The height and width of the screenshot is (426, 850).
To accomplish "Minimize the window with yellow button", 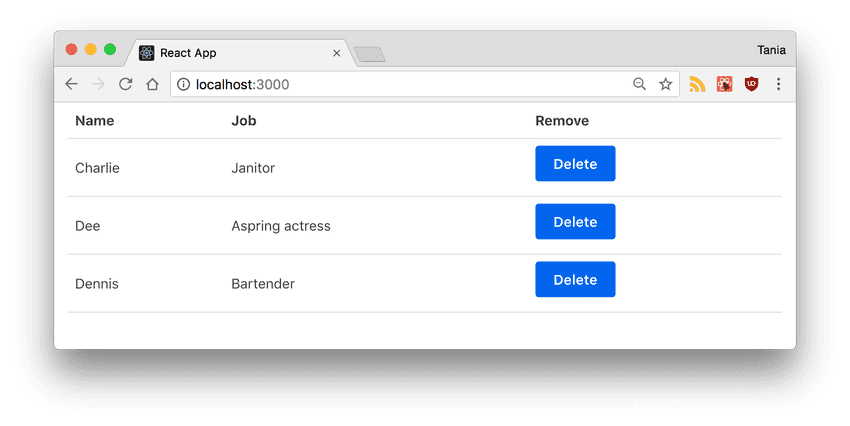I will (x=91, y=49).
